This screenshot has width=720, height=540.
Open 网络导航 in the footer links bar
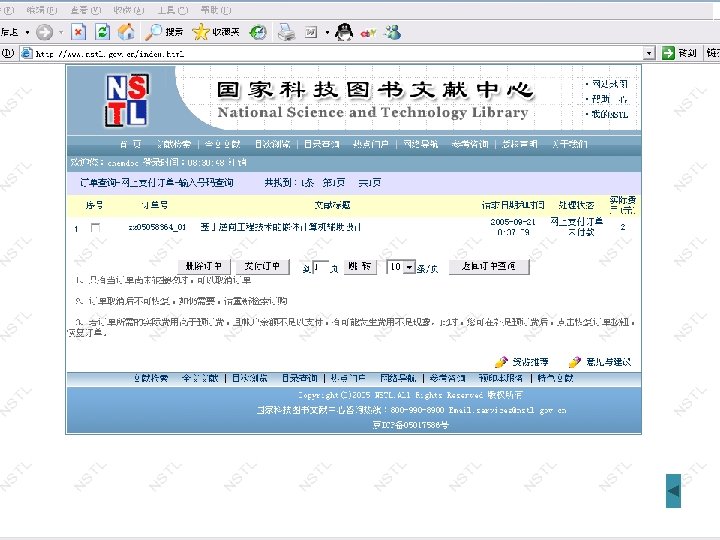click(398, 378)
